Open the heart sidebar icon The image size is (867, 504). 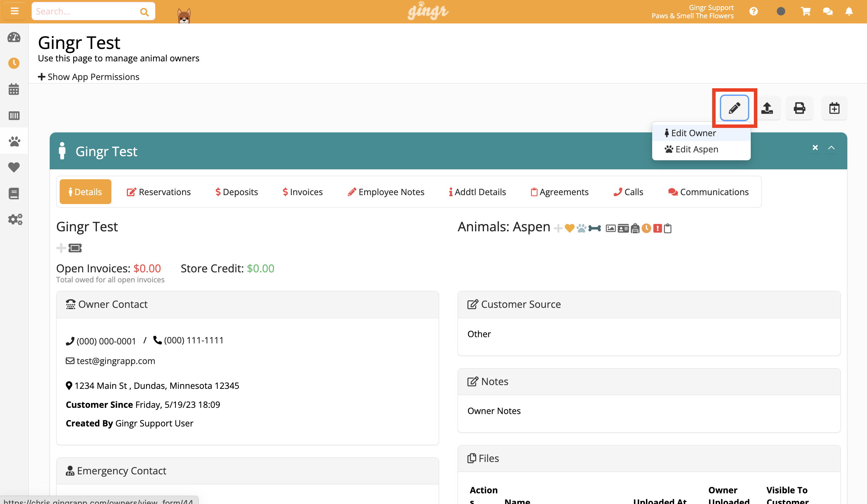pyautogui.click(x=14, y=167)
